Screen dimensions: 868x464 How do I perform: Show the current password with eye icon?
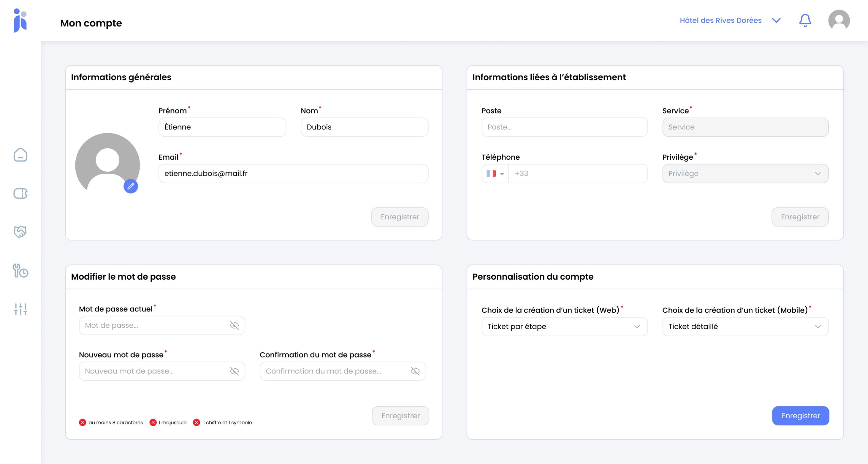[234, 325]
